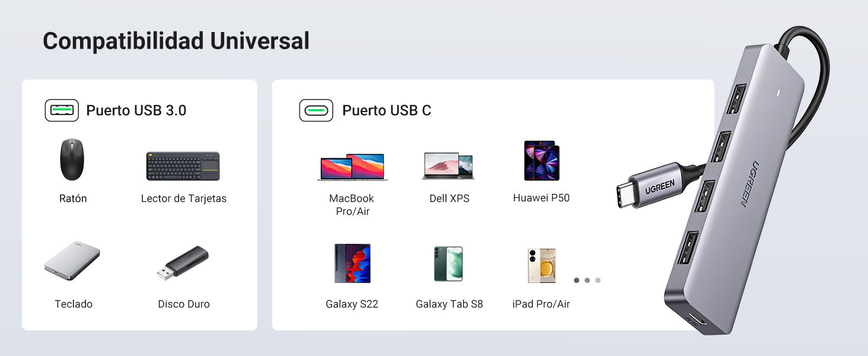The image size is (868, 356).
Task: Click the "Puerto USB 3.0" heading
Action: tap(136, 110)
